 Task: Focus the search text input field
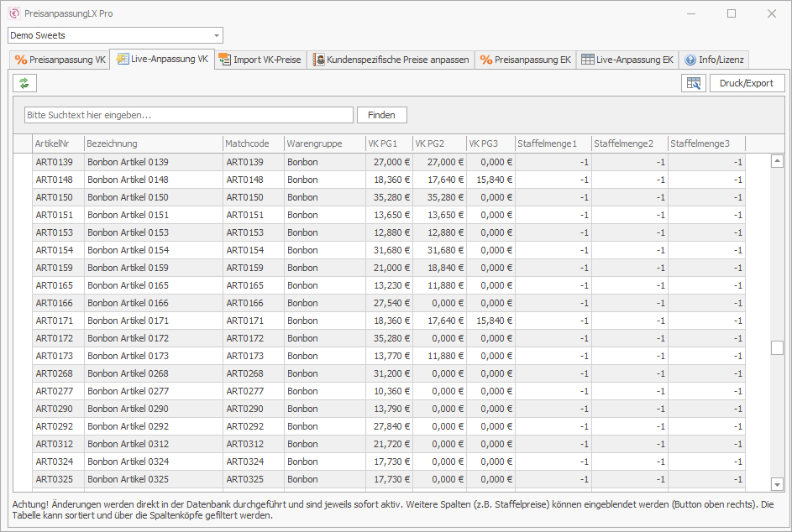point(188,115)
